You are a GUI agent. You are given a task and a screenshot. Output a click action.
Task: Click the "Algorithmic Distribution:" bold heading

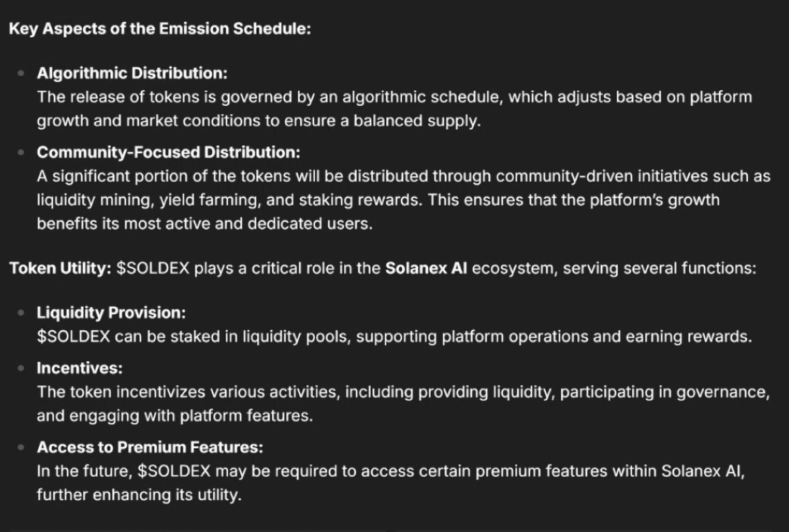(x=132, y=73)
